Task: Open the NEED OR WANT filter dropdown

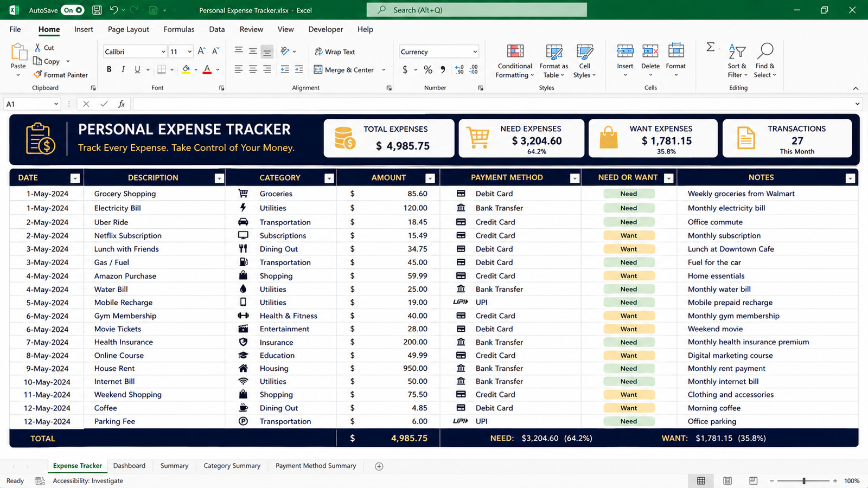Action: tap(669, 178)
